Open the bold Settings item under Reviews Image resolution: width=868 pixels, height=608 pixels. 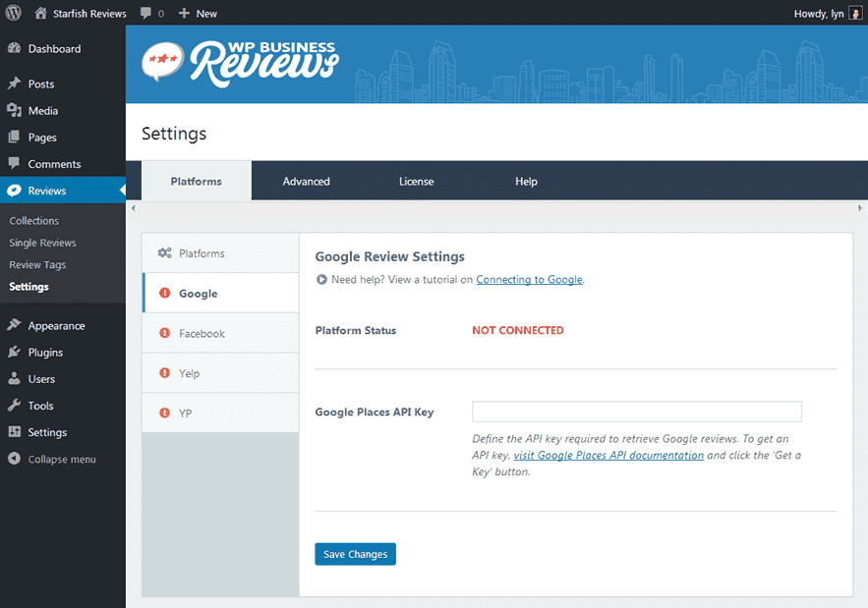29,287
